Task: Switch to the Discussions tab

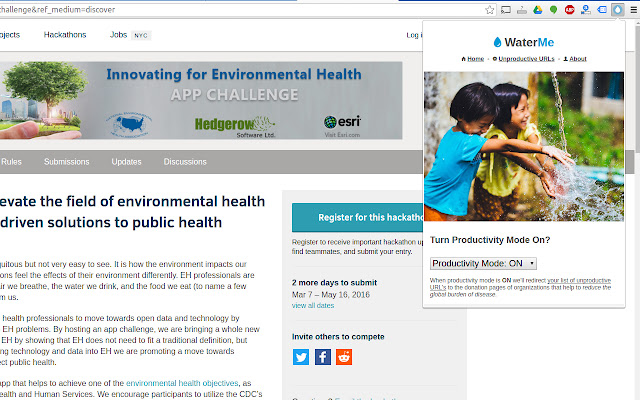Action: (x=185, y=162)
